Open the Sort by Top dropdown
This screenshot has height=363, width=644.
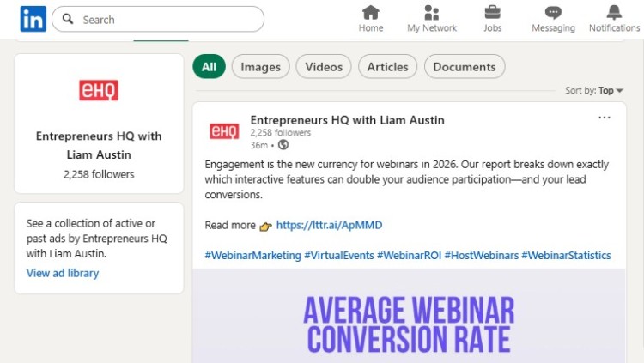click(594, 90)
